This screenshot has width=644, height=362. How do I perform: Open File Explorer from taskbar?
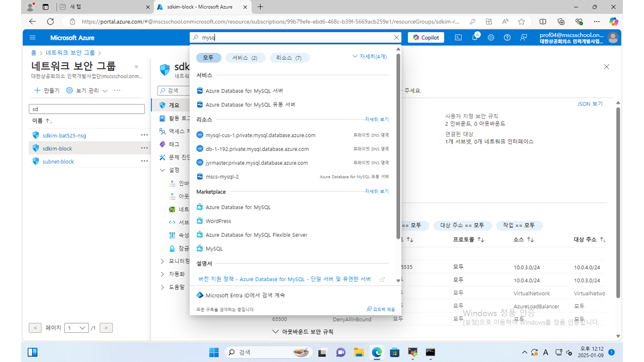click(x=358, y=352)
